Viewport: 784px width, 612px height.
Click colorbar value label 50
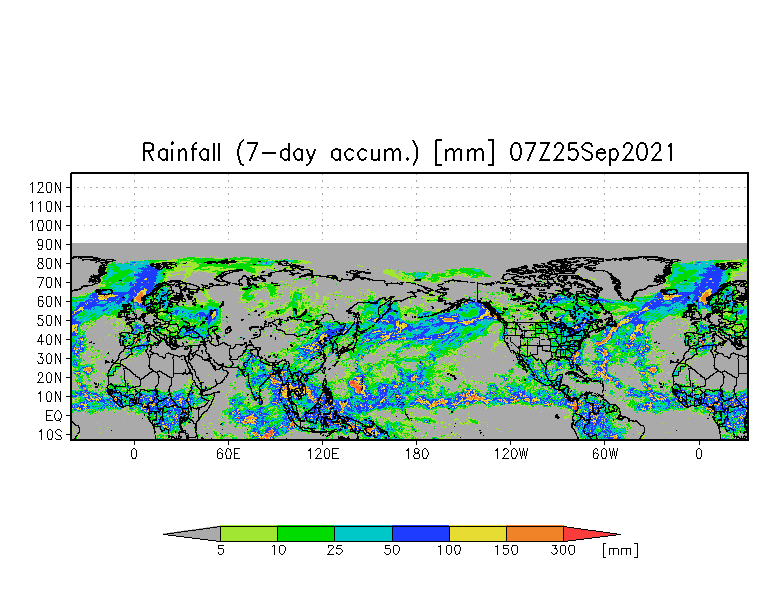(392, 550)
